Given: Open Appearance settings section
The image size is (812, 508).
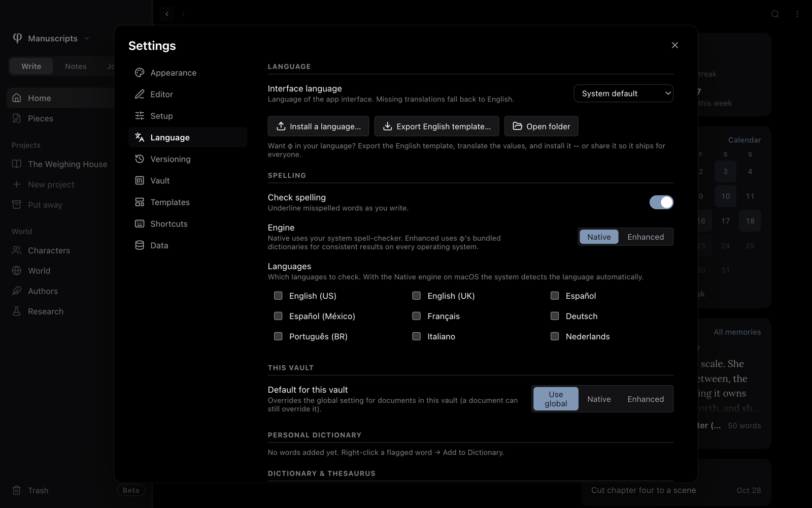Looking at the screenshot, I should pos(188,73).
